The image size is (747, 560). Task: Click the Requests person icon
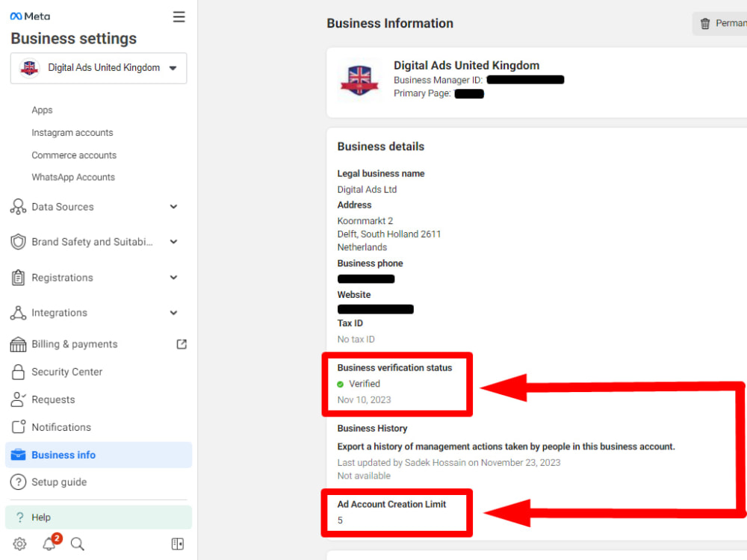click(x=18, y=399)
